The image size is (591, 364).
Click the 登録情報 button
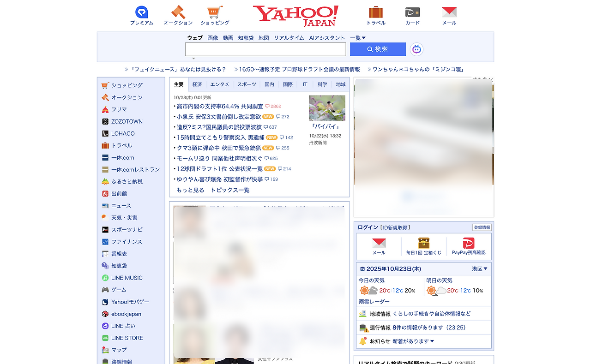[482, 227]
